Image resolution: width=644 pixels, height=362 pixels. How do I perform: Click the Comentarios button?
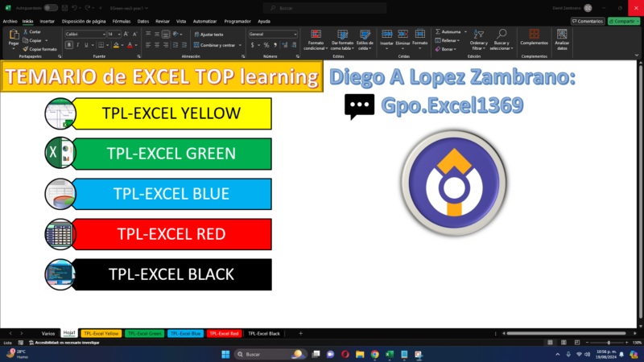pyautogui.click(x=588, y=22)
